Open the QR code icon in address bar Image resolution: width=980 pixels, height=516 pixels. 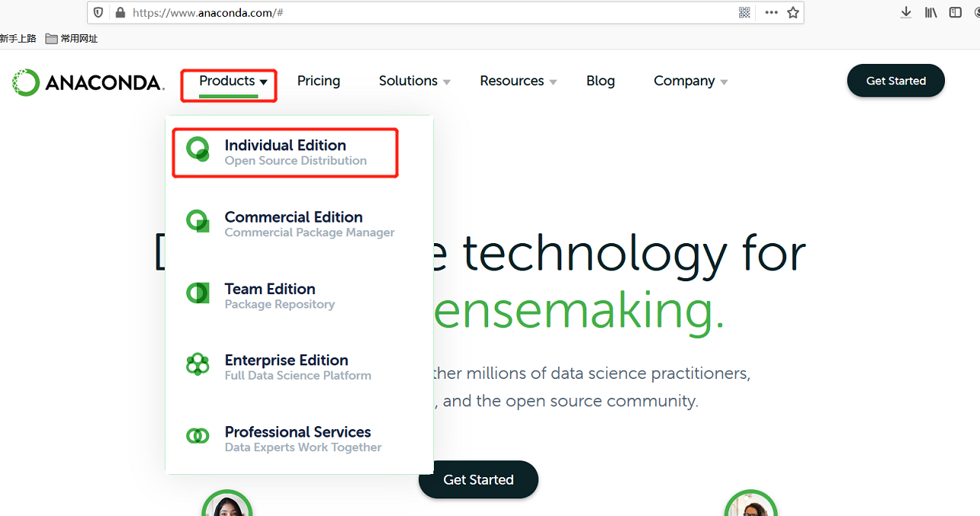point(744,12)
